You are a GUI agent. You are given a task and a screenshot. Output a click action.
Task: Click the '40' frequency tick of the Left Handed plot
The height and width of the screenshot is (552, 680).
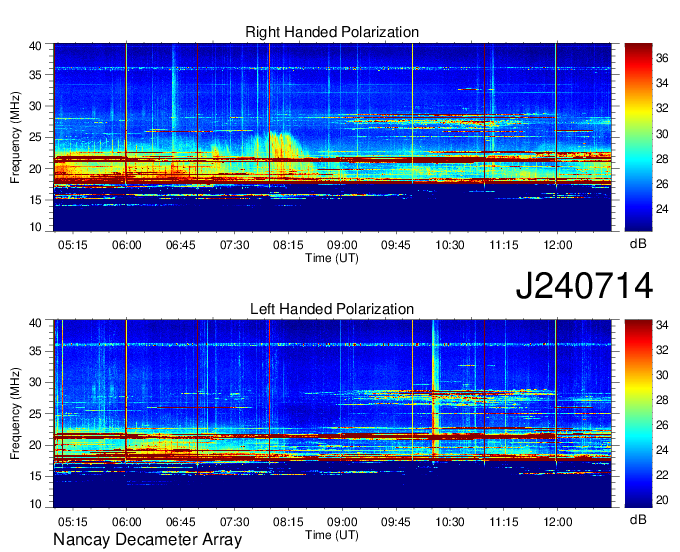point(35,323)
